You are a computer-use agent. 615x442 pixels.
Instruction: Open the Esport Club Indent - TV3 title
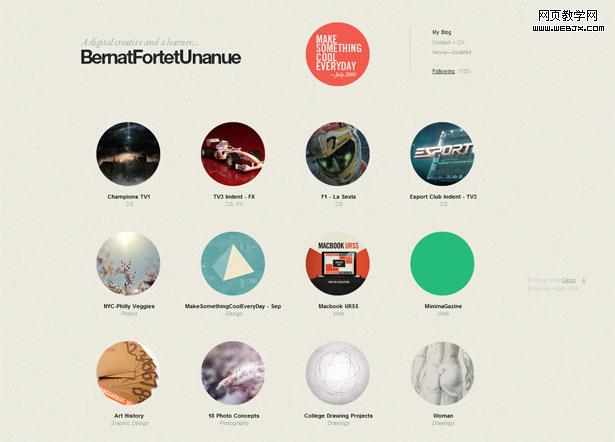coord(443,197)
